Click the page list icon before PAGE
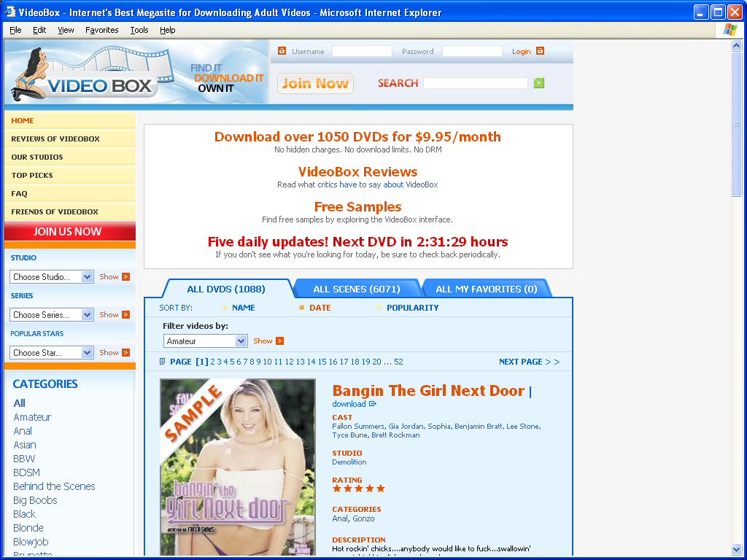 click(163, 362)
